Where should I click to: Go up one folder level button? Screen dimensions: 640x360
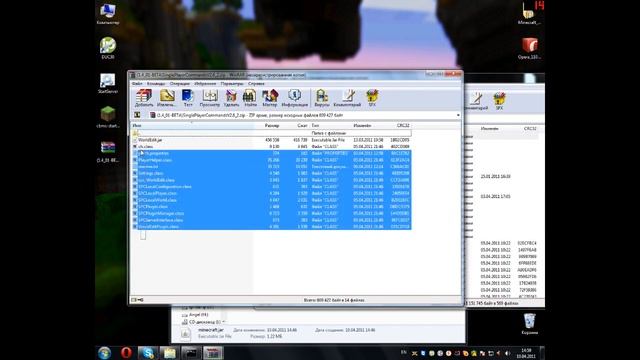click(x=137, y=115)
